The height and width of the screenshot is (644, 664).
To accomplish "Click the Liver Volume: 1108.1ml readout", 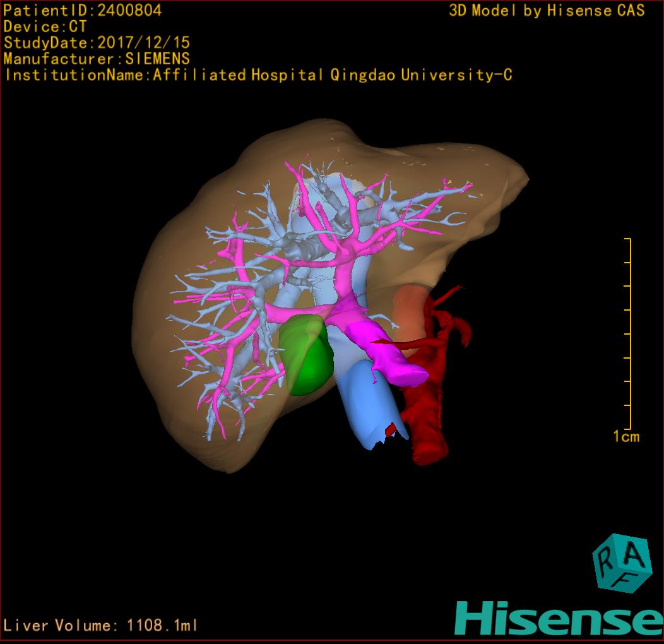I will [100, 625].
